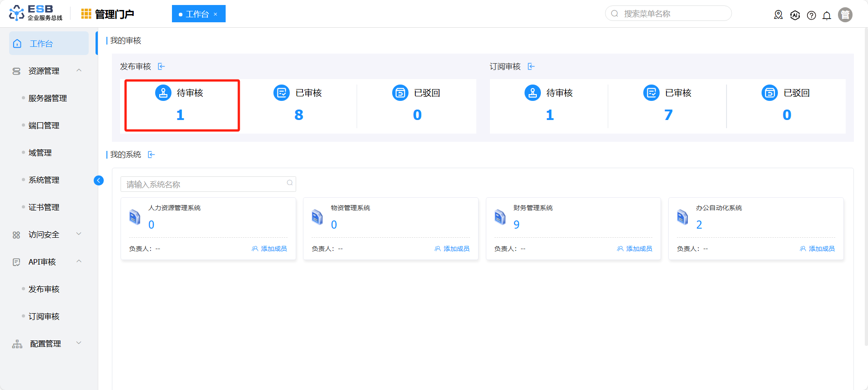Open the help question mark icon

click(x=811, y=15)
